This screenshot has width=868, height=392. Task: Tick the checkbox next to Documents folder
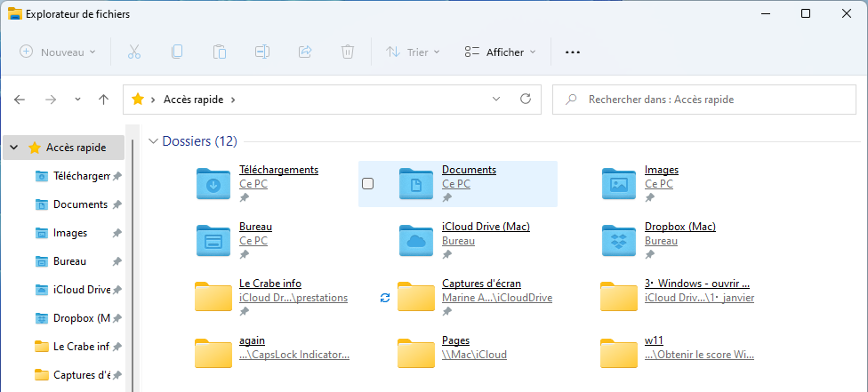click(367, 184)
